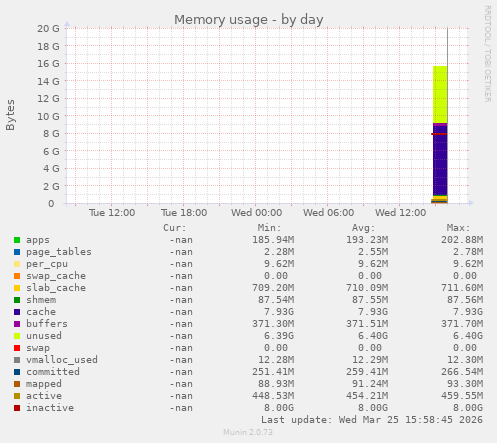The image size is (497, 443).
Task: Click the 'Avg:' column header
Action: 364,228
